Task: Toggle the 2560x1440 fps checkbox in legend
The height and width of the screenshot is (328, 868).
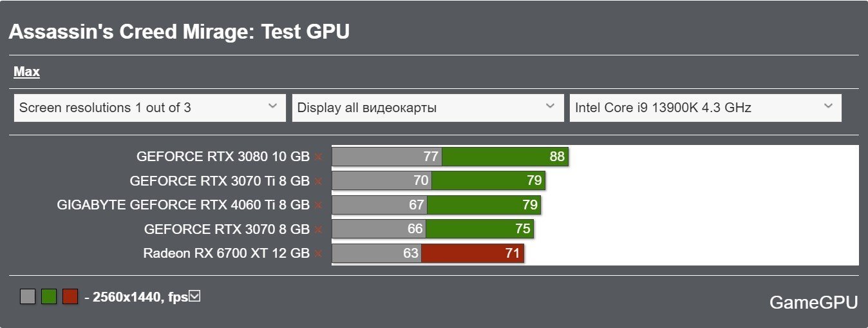Action: coord(196,296)
